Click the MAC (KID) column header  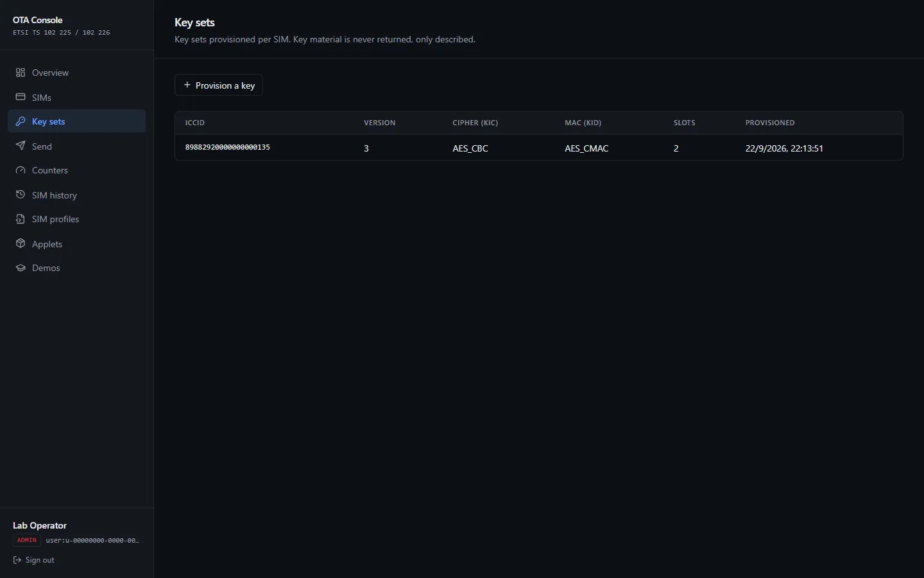tap(583, 123)
